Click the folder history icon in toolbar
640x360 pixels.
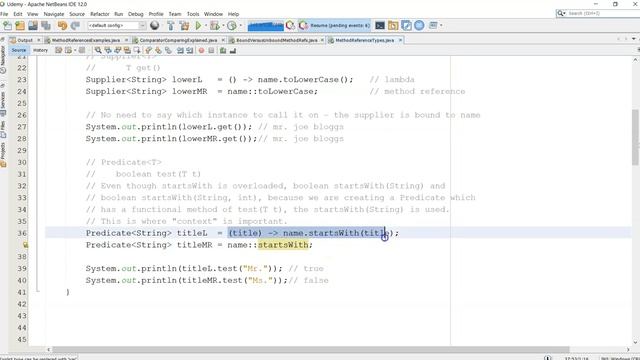[x=393, y=26]
